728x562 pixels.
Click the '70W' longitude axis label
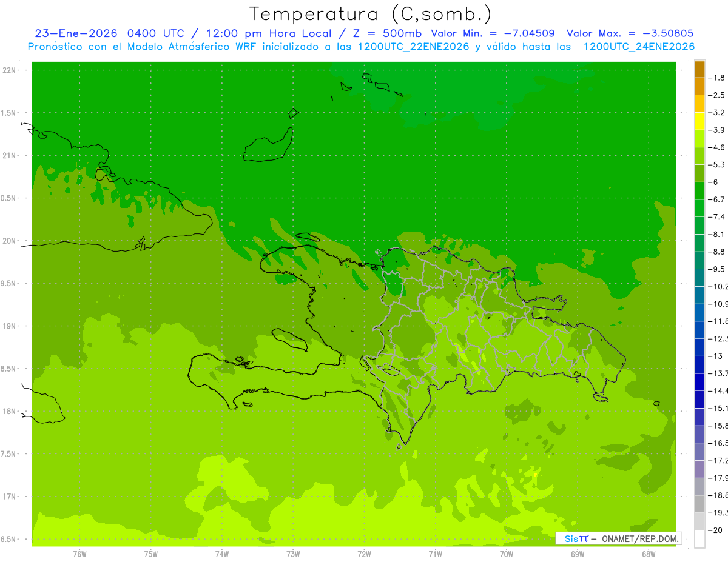point(506,554)
